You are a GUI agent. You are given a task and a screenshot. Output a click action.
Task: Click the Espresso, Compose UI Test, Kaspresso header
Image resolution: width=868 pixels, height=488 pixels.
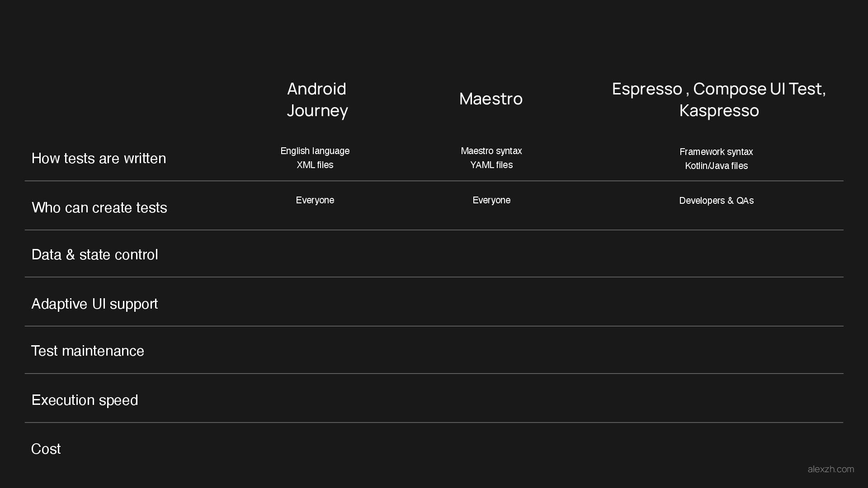719,99
